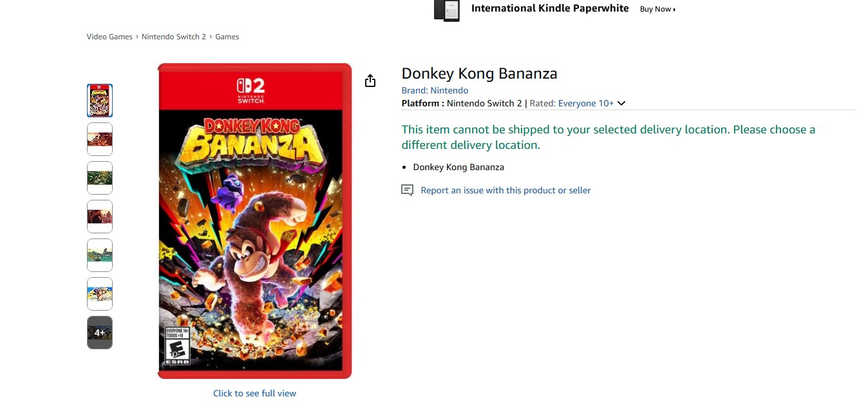Select the second screenshot thumbnail
The image size is (868, 417).
[x=100, y=139]
